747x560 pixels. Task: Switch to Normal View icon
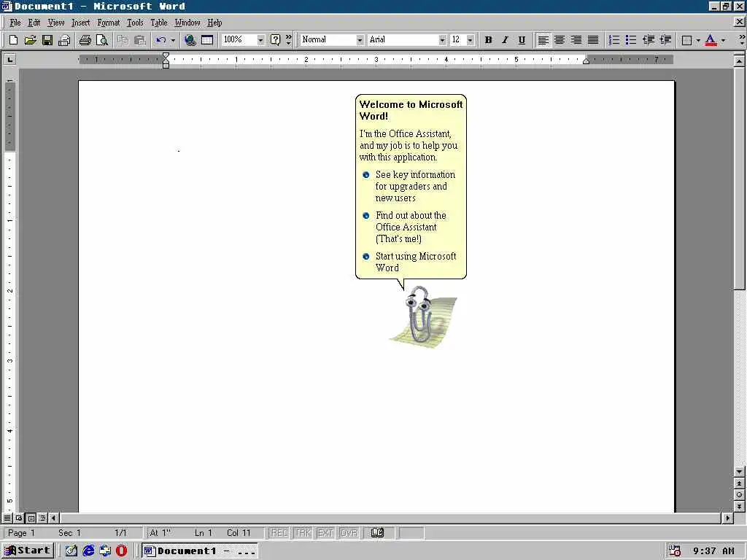point(7,518)
